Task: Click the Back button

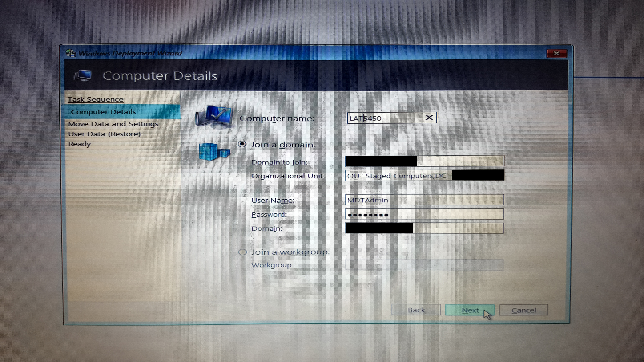Action: click(416, 310)
